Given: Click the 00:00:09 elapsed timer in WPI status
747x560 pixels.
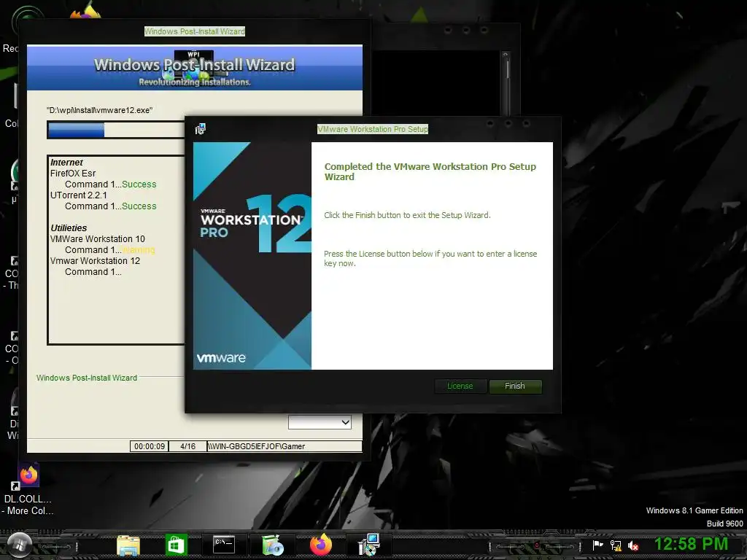Looking at the screenshot, I should pyautogui.click(x=149, y=446).
